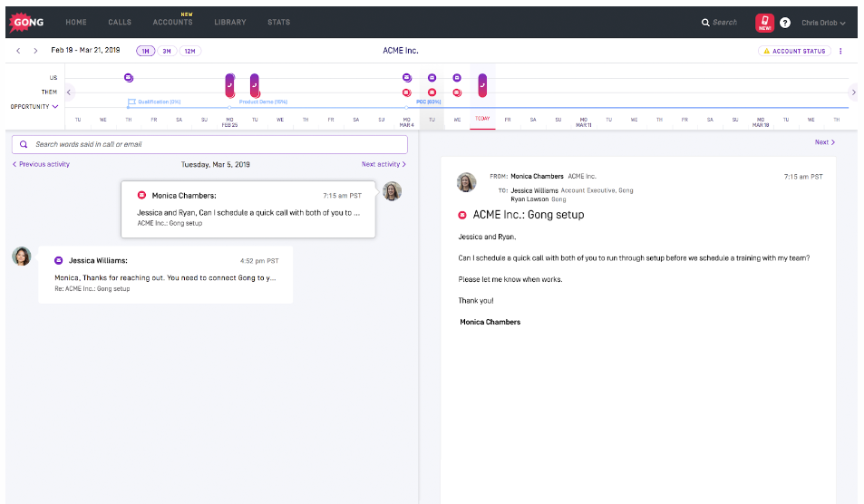Screen dimensions: 864x504
Task: Open the Tuesday Feb 26 call marker
Action: click(255, 85)
